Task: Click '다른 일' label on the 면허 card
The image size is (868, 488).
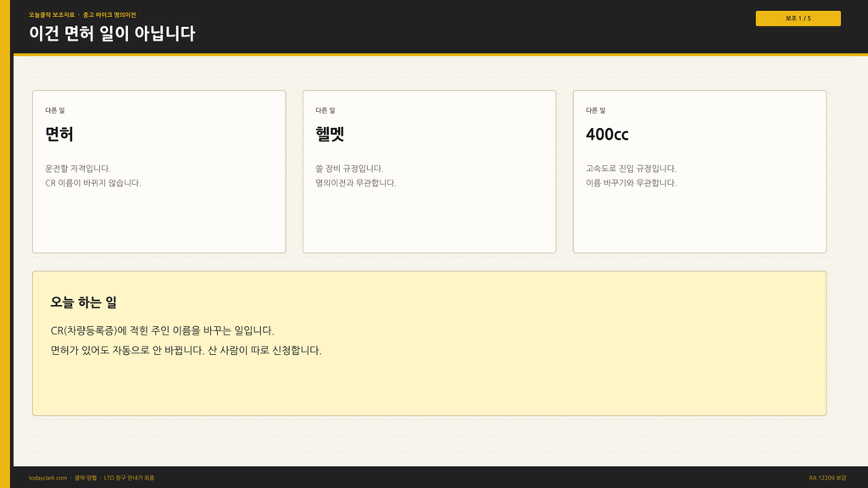Action: [x=55, y=110]
